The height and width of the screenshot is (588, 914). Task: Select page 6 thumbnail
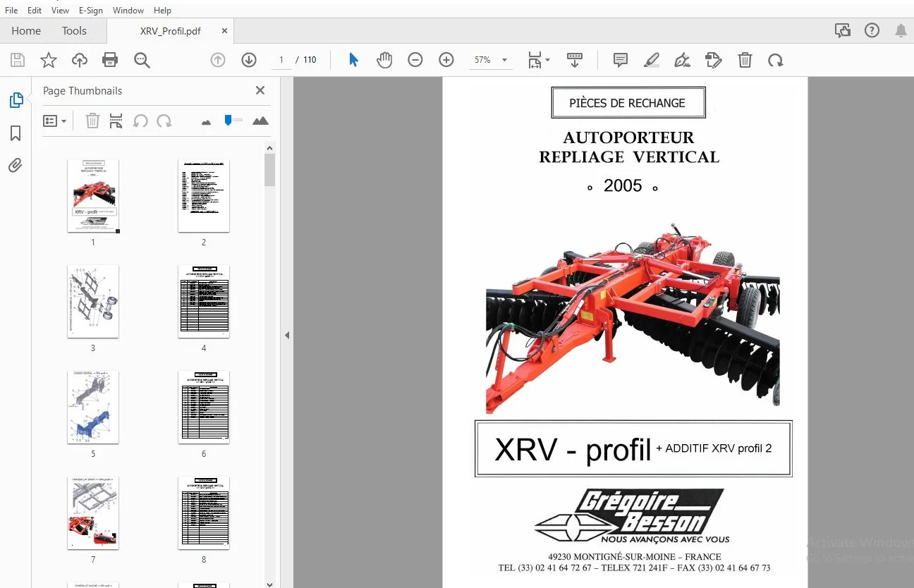point(204,407)
